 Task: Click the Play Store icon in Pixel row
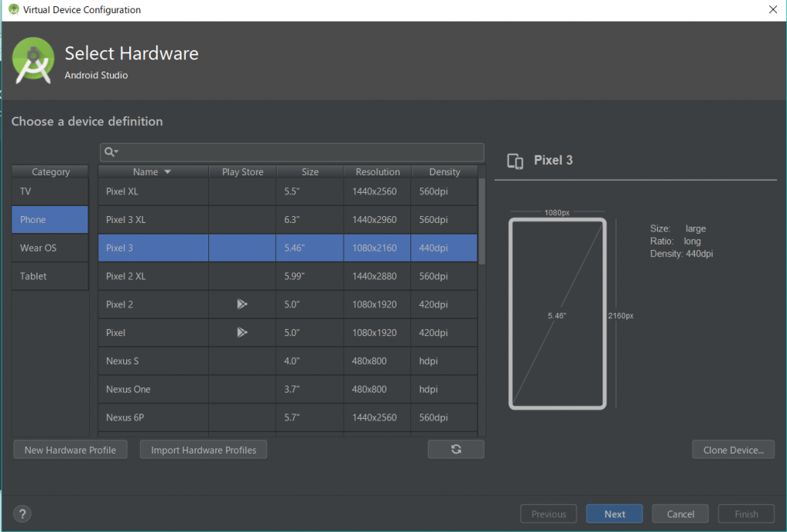pos(242,333)
